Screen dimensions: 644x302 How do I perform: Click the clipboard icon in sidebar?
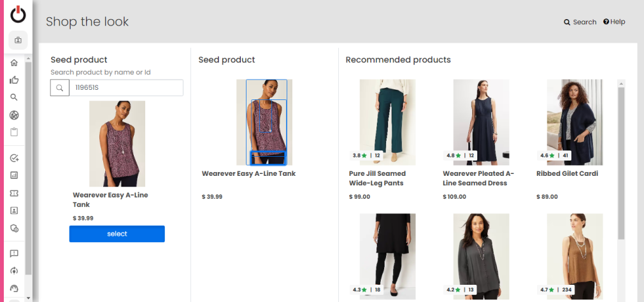[x=14, y=133]
